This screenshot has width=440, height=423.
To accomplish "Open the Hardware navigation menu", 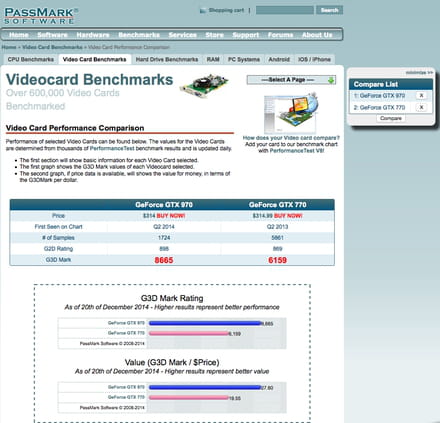I will click(93, 35).
